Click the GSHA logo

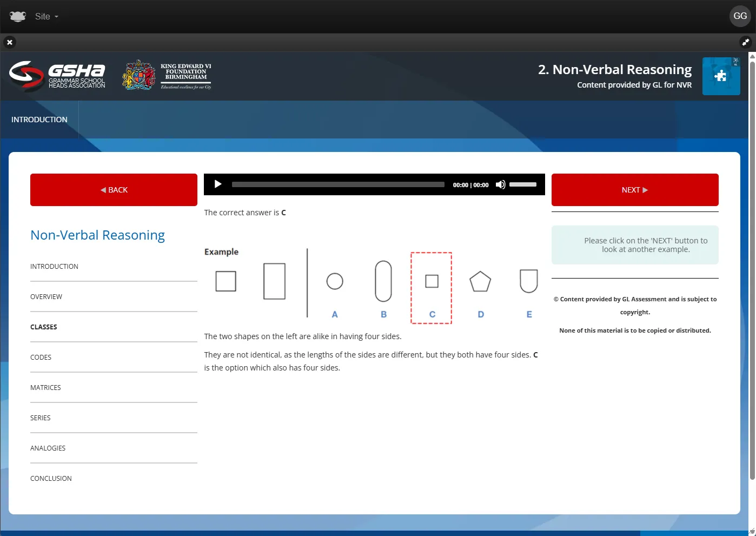tap(57, 75)
